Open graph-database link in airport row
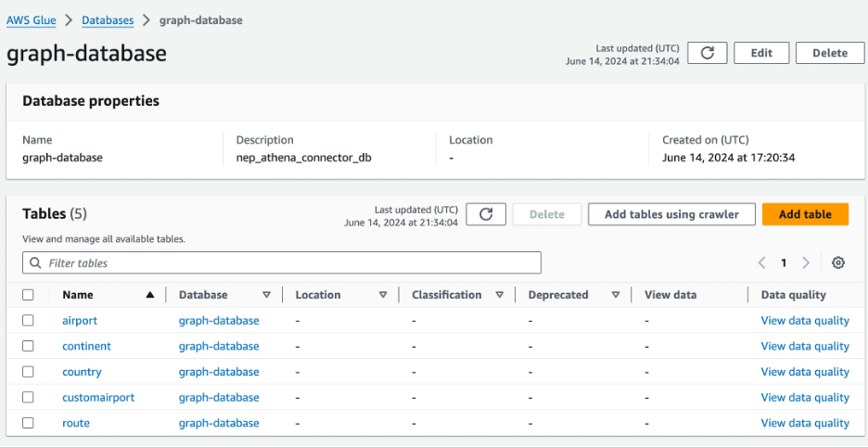The width and height of the screenshot is (868, 447). tap(219, 321)
